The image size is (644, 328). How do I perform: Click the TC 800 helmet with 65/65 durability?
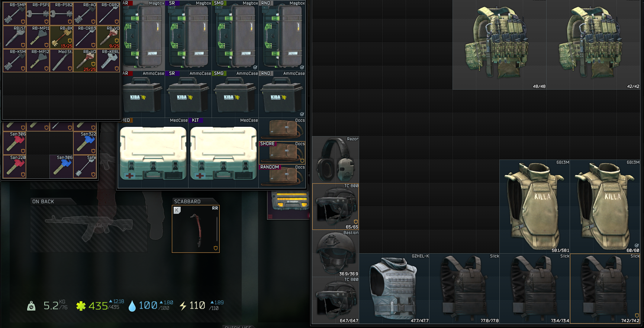[x=336, y=207]
